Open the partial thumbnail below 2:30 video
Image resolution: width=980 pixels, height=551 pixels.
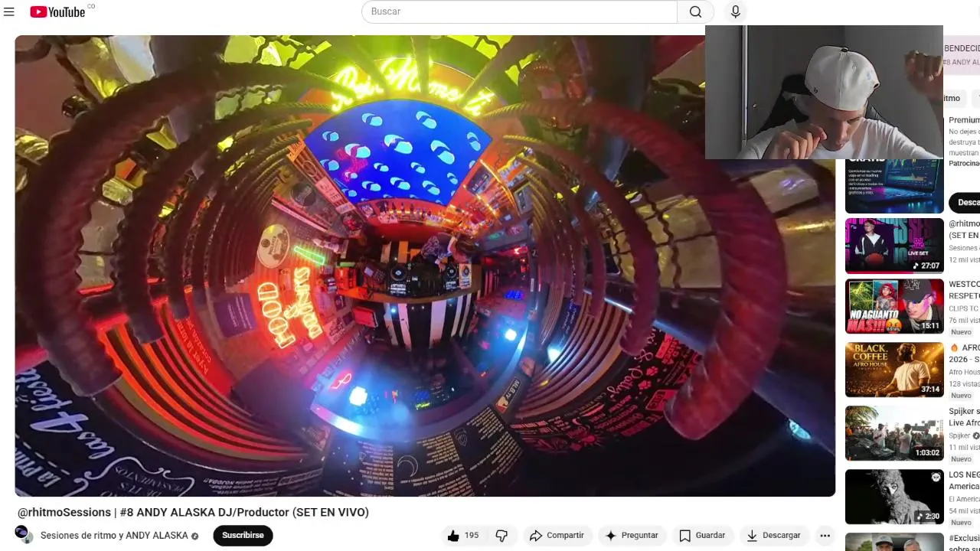click(x=894, y=542)
